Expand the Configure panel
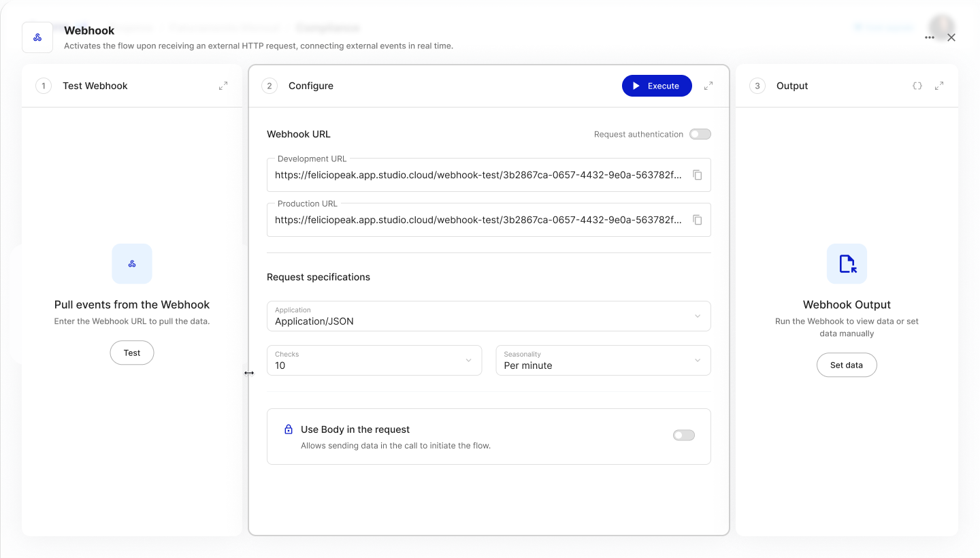980x558 pixels. tap(708, 86)
